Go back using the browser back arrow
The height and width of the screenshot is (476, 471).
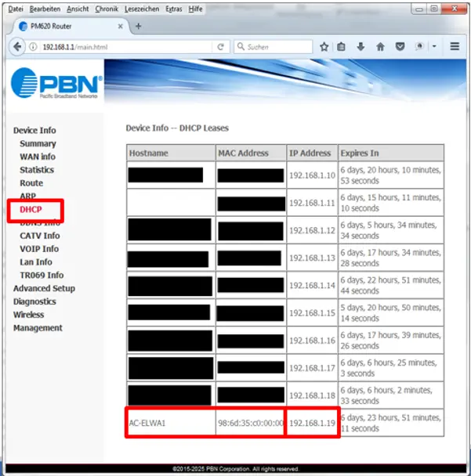(17, 47)
